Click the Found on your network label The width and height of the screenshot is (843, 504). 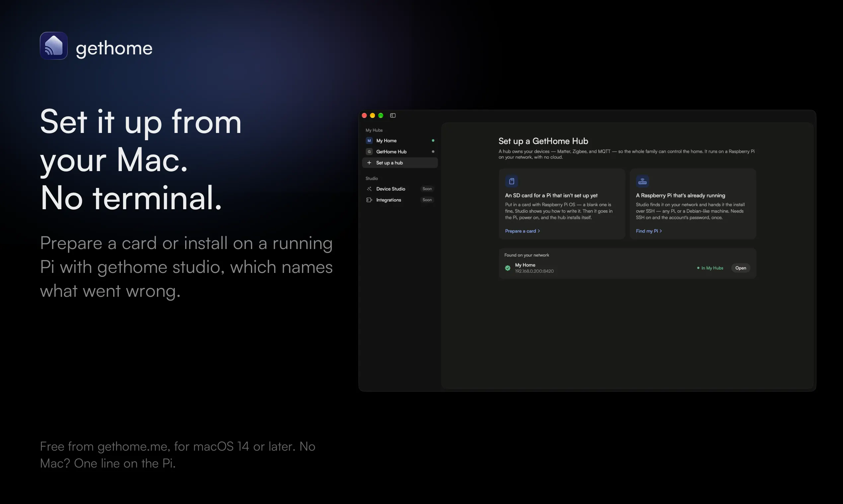click(x=526, y=255)
